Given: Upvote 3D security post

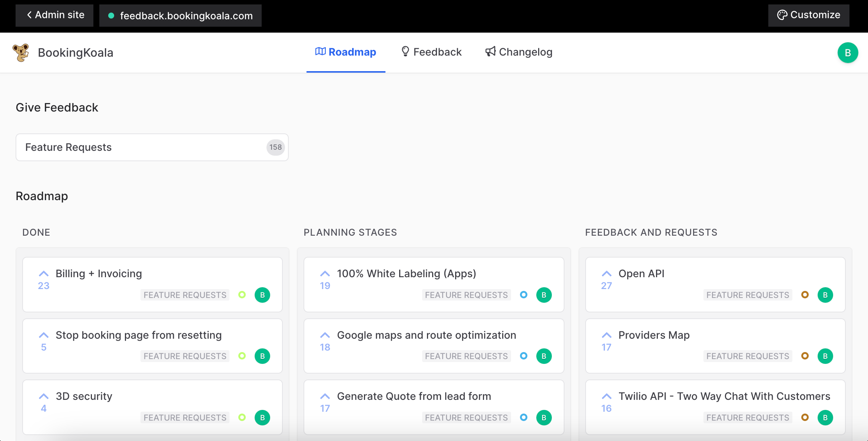Looking at the screenshot, I should click(x=44, y=397).
